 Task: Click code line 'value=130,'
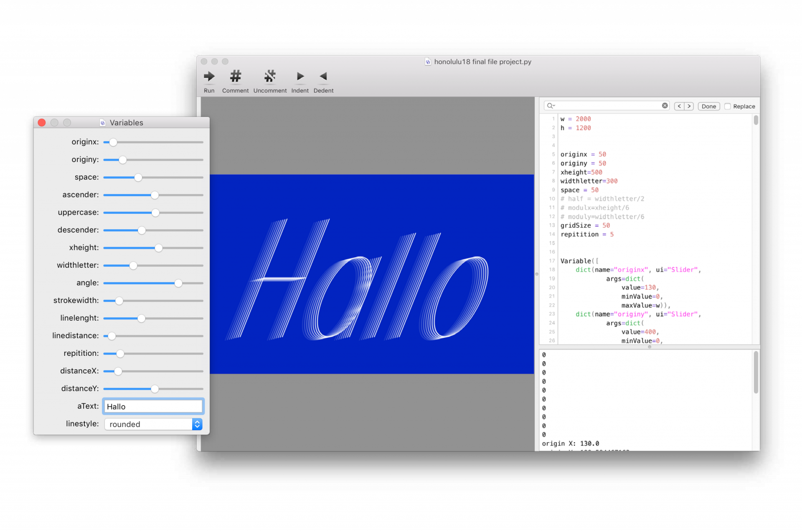(640, 287)
